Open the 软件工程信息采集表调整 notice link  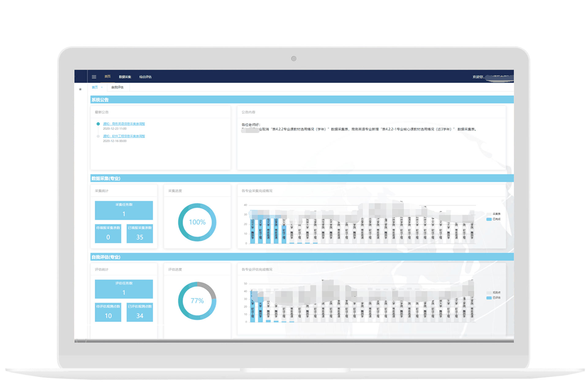[x=124, y=136]
